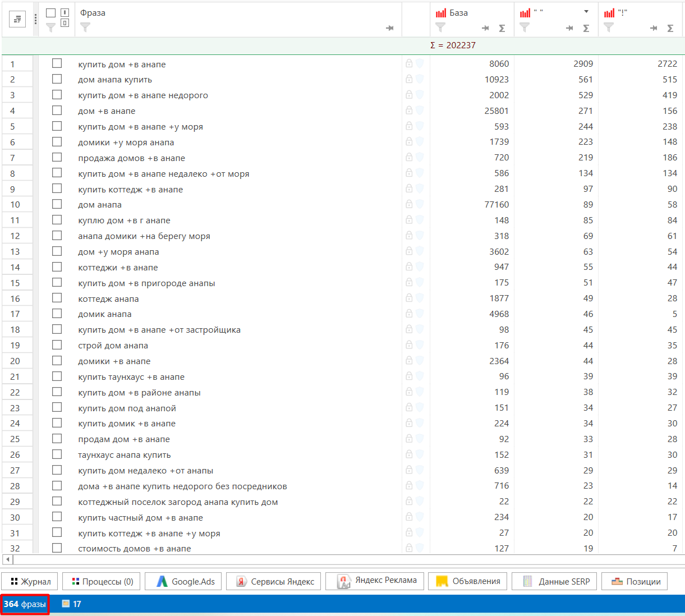685x616 pixels.
Task: Click the sum icon in База column
Action: tap(502, 28)
